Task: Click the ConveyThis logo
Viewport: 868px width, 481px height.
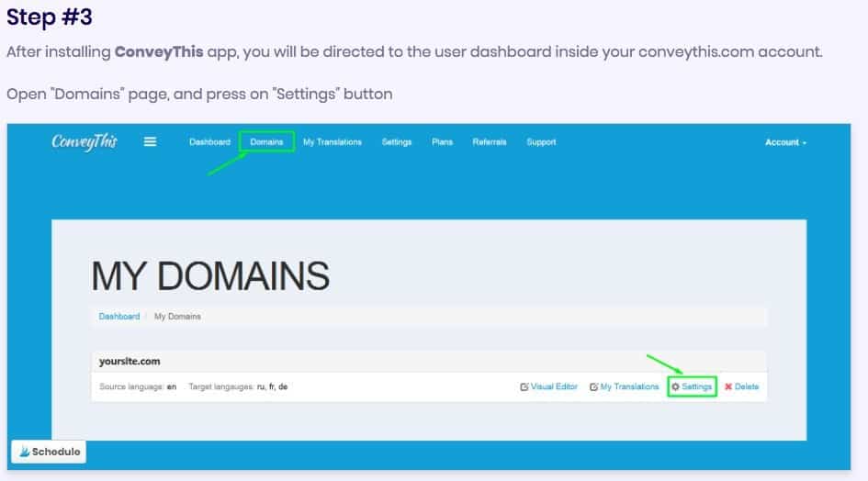Action: 85,142
